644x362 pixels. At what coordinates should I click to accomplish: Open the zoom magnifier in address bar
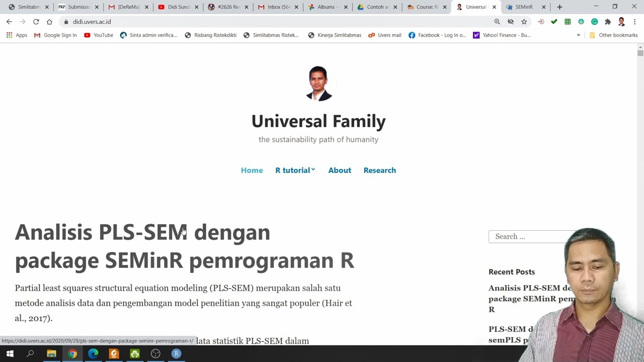[x=497, y=22]
